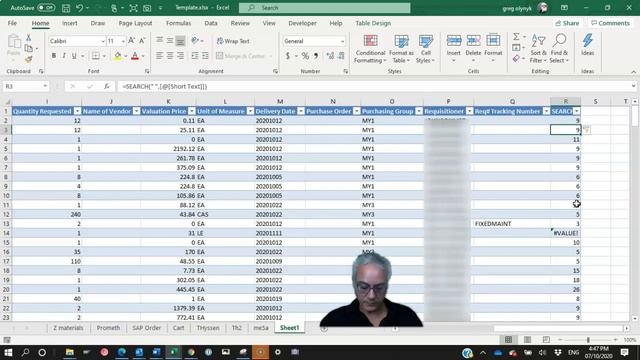Click the Collapse Ribbon chevron
The height and width of the screenshot is (360, 640).
[633, 71]
